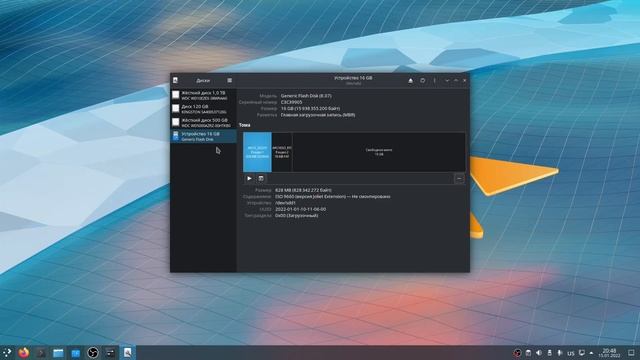The width and height of the screenshot is (640, 360).
Task: Open the terminal from the taskbar
Action: point(41,353)
